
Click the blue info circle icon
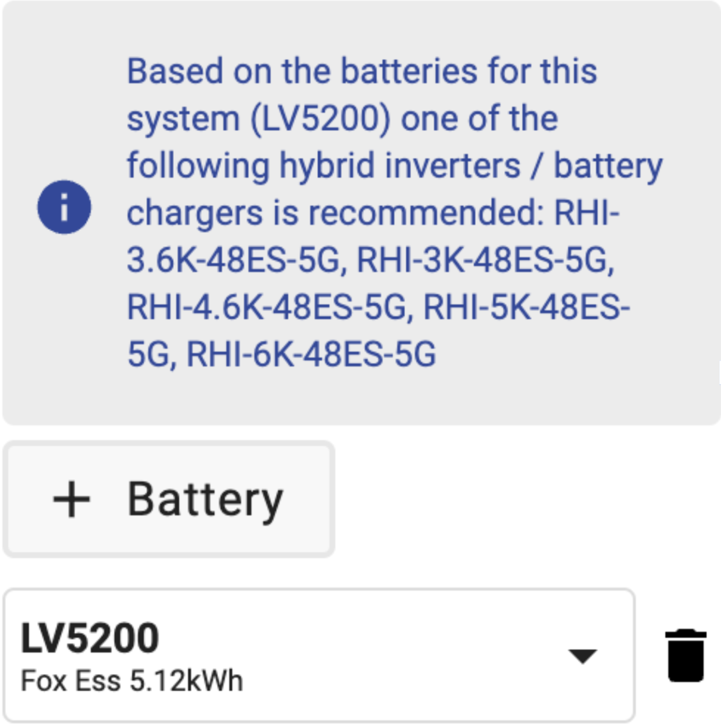(64, 207)
